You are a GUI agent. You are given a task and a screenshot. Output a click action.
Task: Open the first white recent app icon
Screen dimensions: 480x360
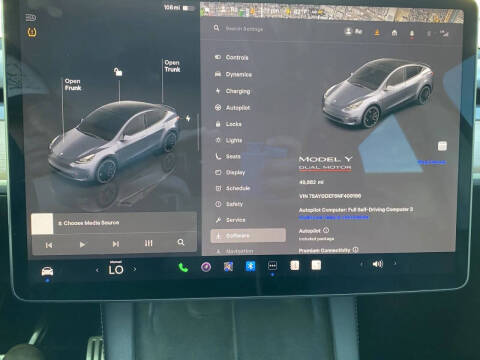(x=294, y=265)
